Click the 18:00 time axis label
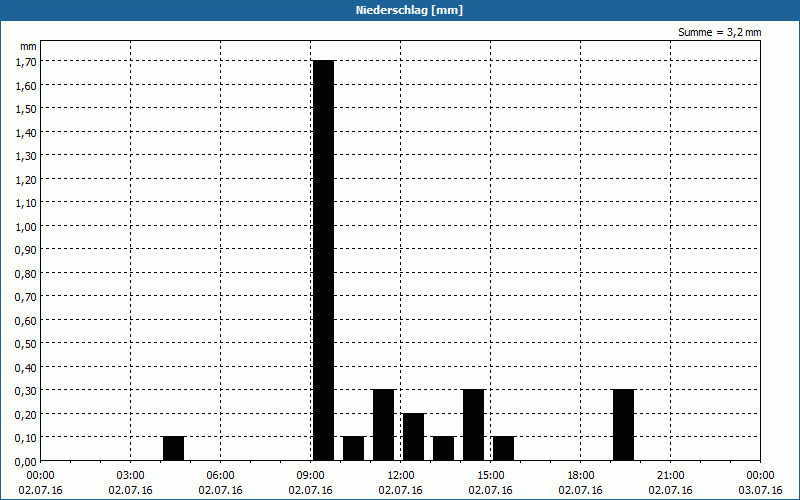The image size is (800, 500). (581, 475)
